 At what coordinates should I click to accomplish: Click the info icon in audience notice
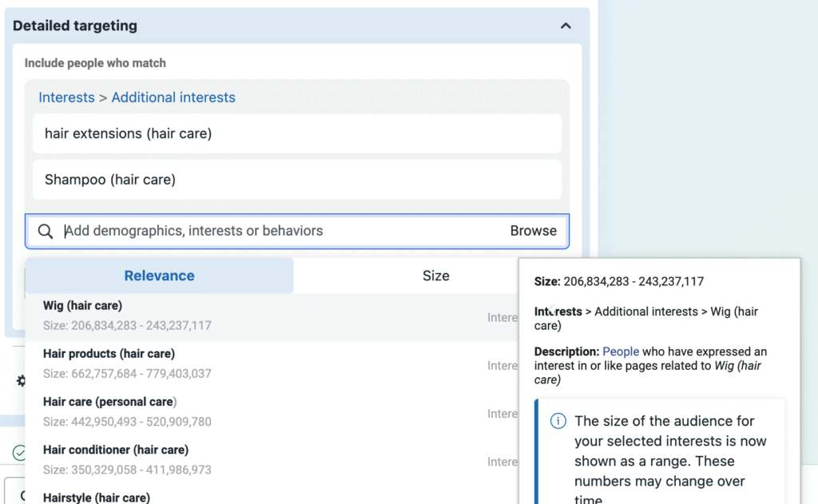click(558, 420)
